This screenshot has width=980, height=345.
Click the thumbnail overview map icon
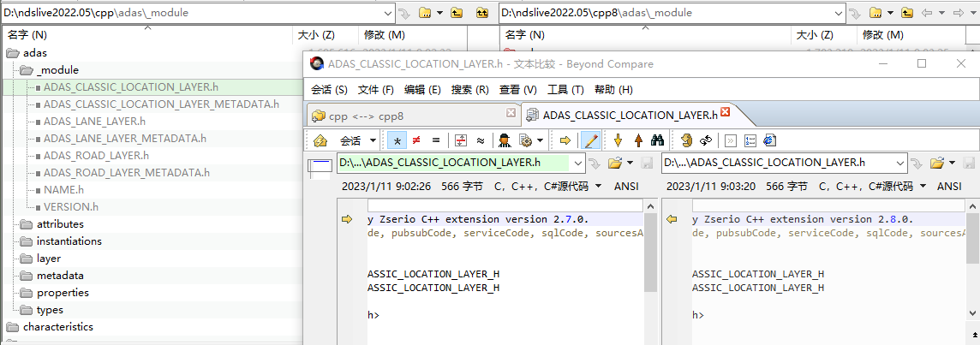click(x=321, y=167)
